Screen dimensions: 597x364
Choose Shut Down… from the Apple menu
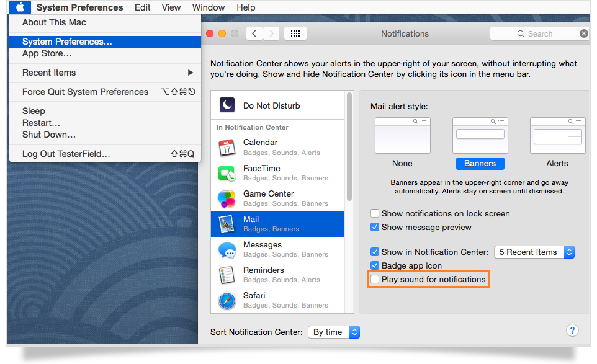105,135
